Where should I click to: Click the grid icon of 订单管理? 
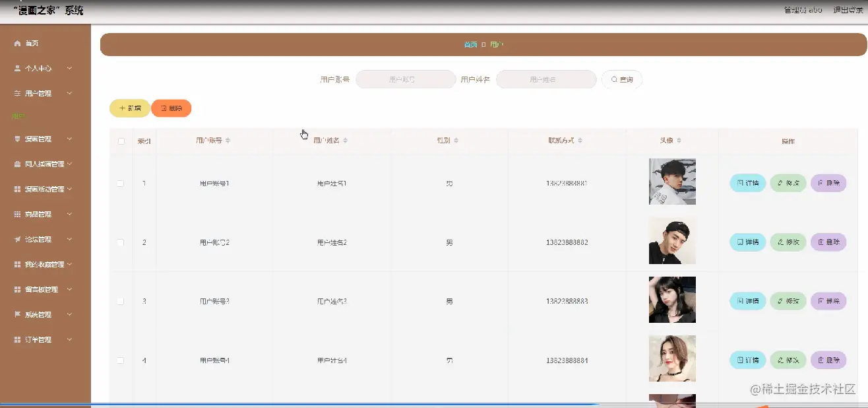tap(17, 340)
